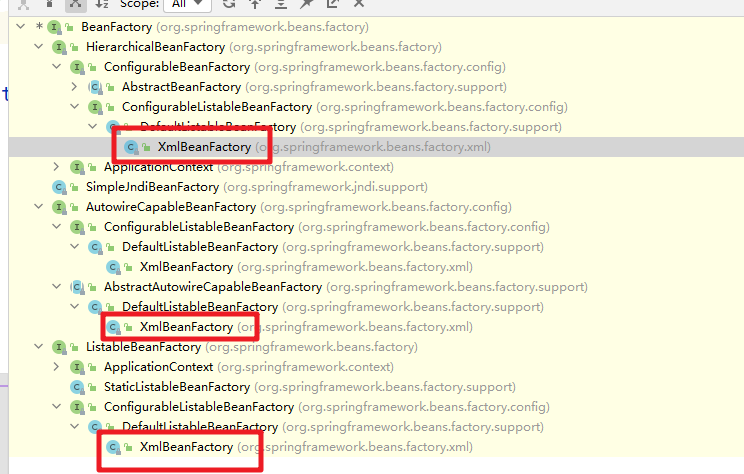Close the hierarchy tab with X icon
The height and width of the screenshot is (474, 744).
pos(359,4)
